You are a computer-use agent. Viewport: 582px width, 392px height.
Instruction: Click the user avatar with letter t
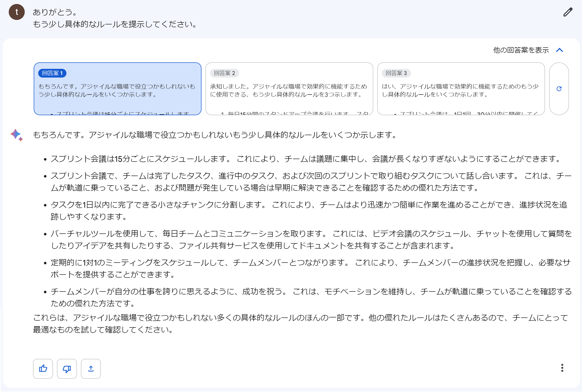pos(17,12)
